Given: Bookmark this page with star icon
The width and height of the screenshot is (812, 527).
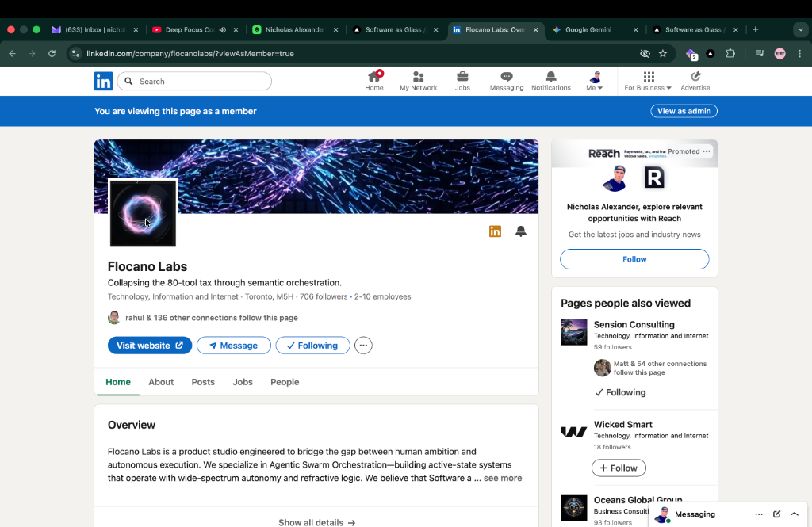Looking at the screenshot, I should (663, 53).
